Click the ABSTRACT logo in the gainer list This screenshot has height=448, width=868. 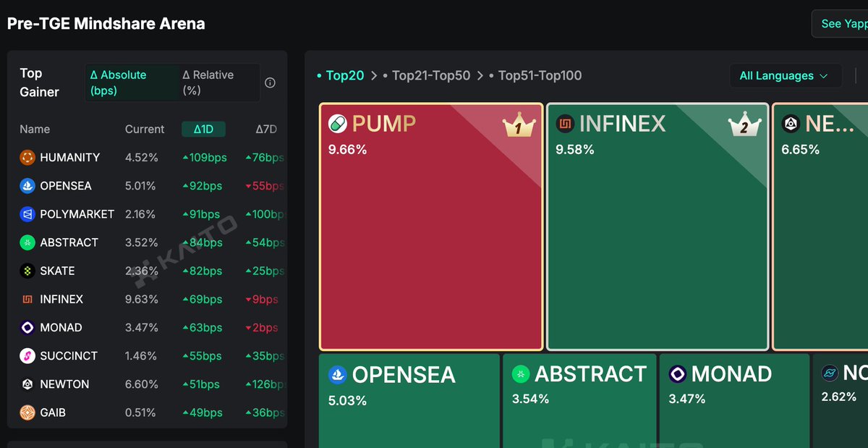[27, 242]
